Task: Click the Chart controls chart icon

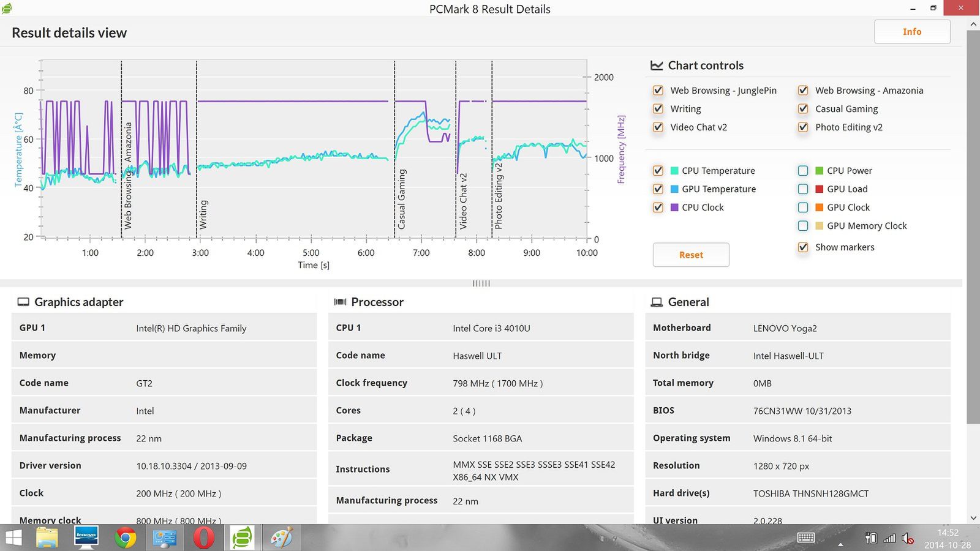Action: 657,66
